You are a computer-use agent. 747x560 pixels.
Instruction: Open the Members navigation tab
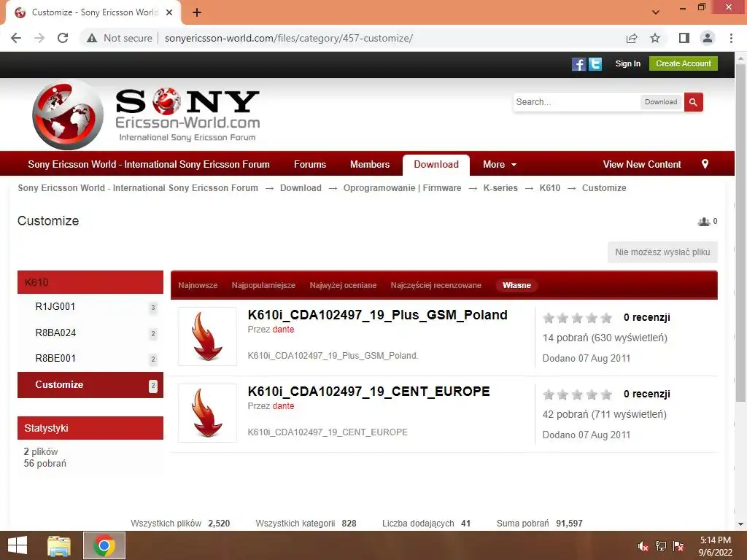[370, 164]
